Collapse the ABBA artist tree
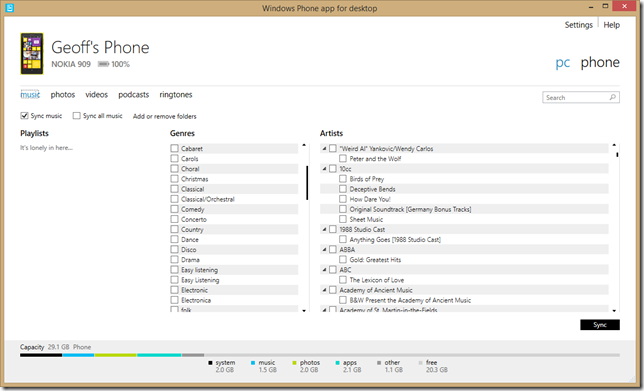 pos(324,249)
